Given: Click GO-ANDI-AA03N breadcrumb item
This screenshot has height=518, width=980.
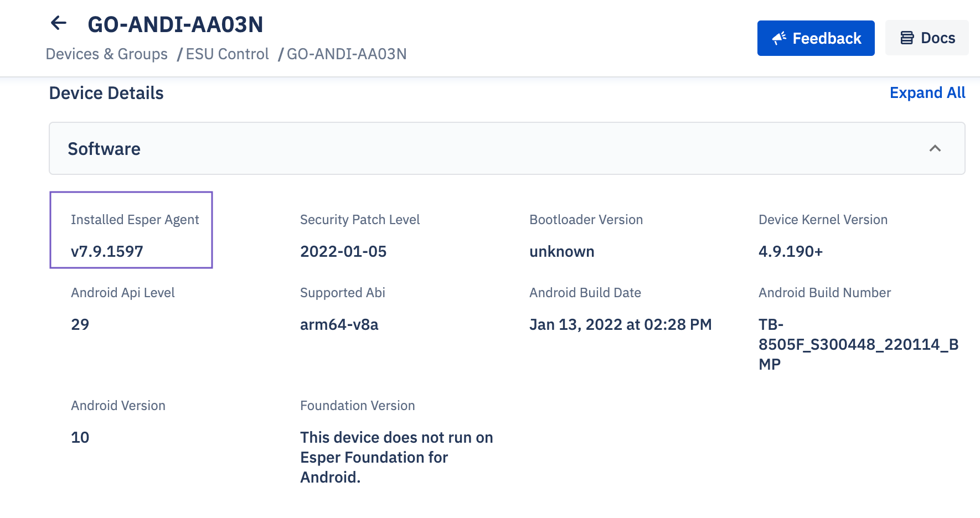Looking at the screenshot, I should pyautogui.click(x=347, y=54).
